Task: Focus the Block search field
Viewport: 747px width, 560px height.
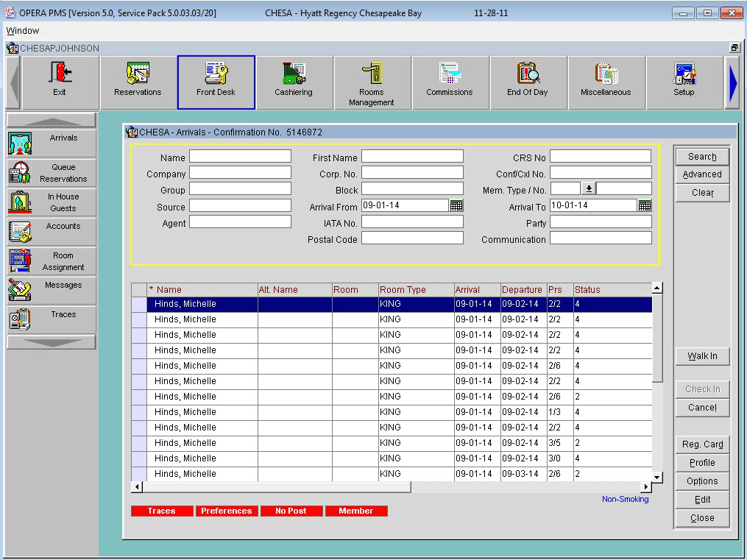Action: 412,189
